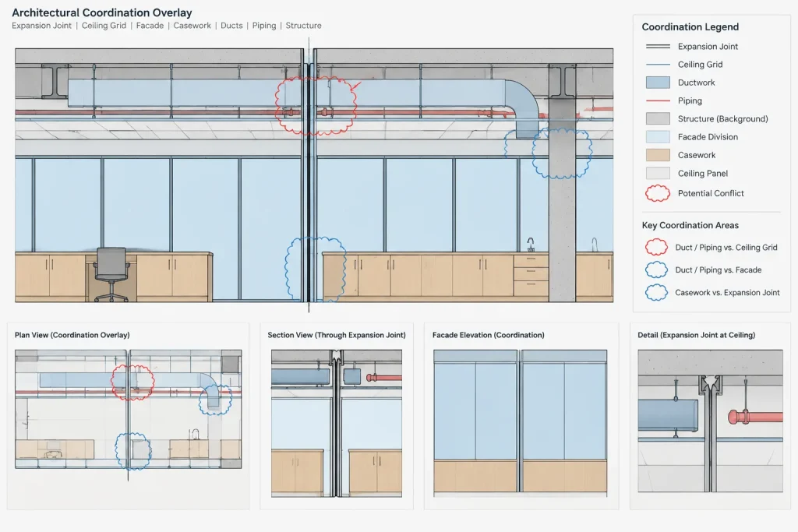The width and height of the screenshot is (798, 532).
Task: Click the office chair in main elevation
Action: 111,275
